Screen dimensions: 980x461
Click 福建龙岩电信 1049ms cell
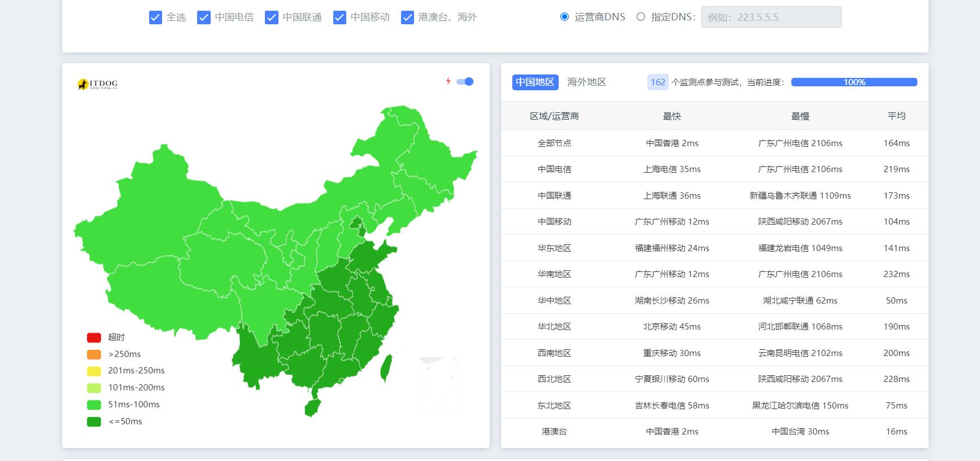click(x=800, y=248)
